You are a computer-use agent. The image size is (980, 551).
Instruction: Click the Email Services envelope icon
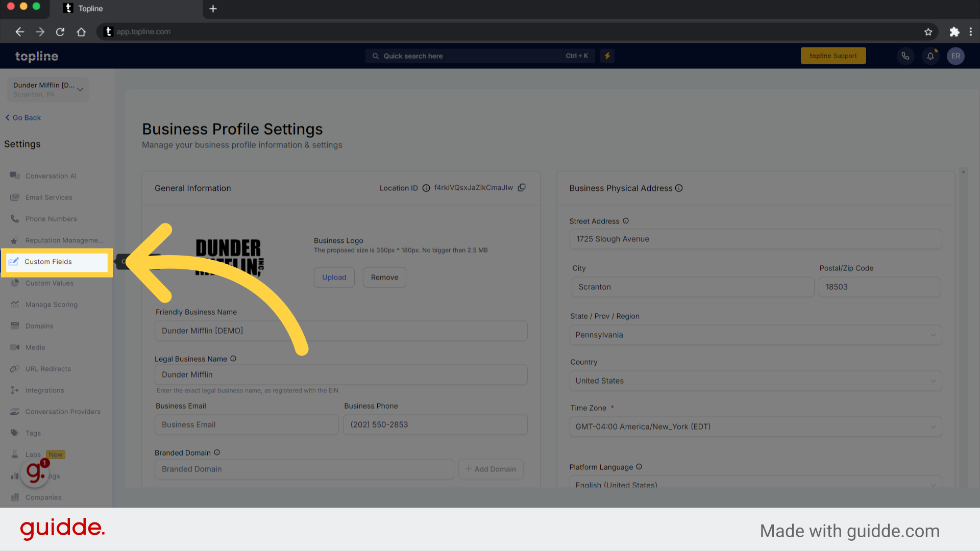click(x=15, y=197)
